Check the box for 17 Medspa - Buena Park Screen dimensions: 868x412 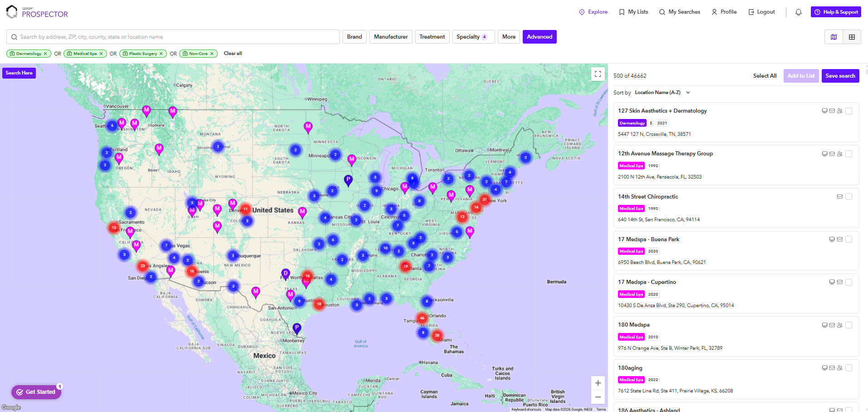[849, 239]
